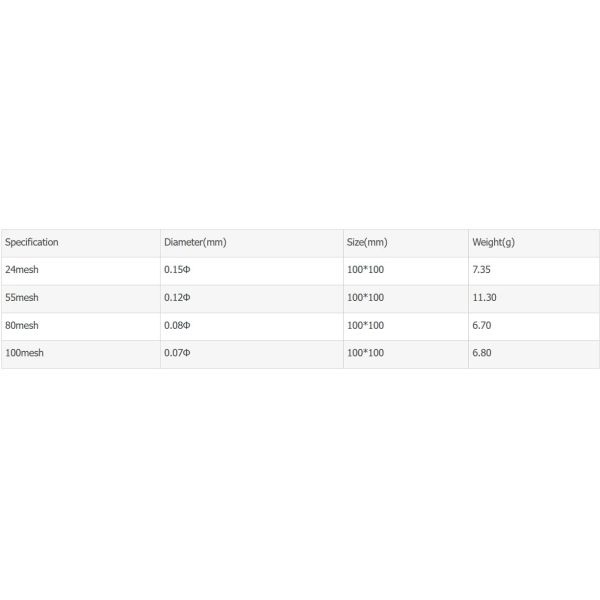Screen dimensions: 600x600
Task: Click the 100*100 size in 24mesh row
Action: pyautogui.click(x=365, y=270)
